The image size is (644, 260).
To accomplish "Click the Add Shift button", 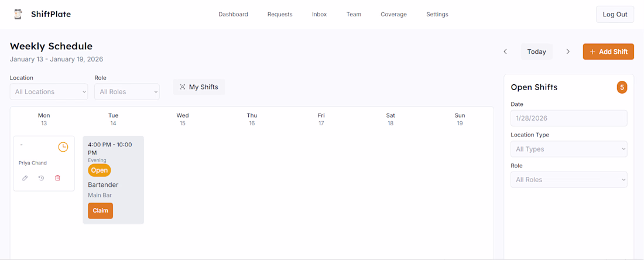I will click(x=608, y=52).
